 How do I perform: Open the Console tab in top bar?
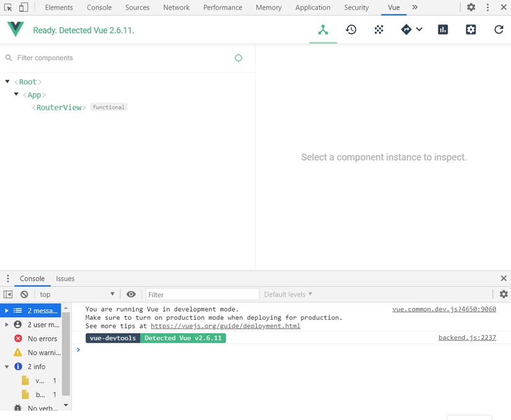[x=99, y=7]
